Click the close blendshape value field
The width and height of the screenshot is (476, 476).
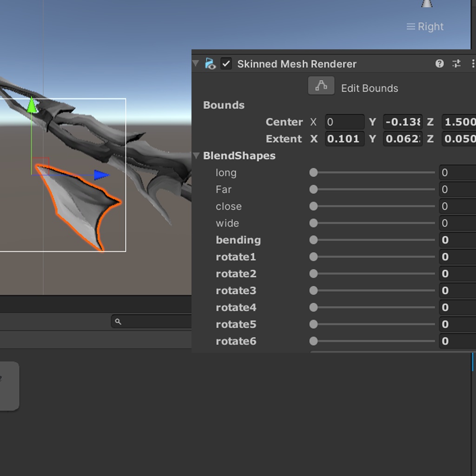pyautogui.click(x=457, y=206)
